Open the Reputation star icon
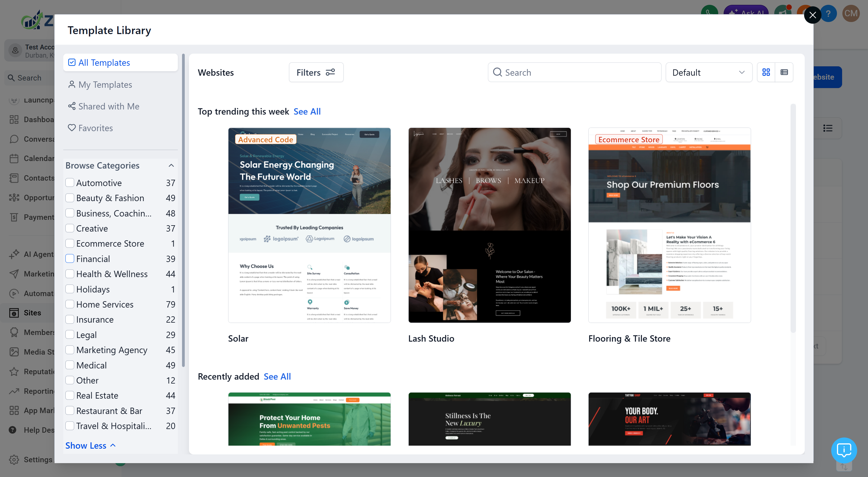This screenshot has height=477, width=868. 14,371
